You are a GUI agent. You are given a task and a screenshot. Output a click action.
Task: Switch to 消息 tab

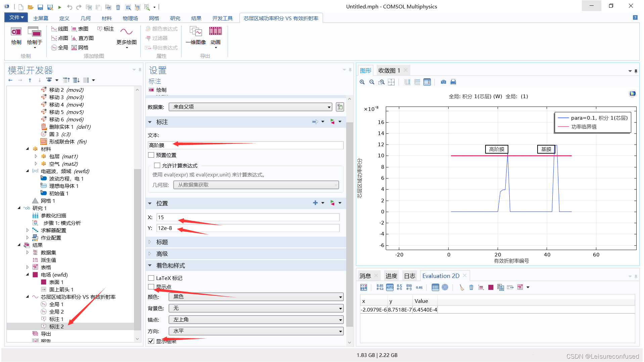point(365,276)
